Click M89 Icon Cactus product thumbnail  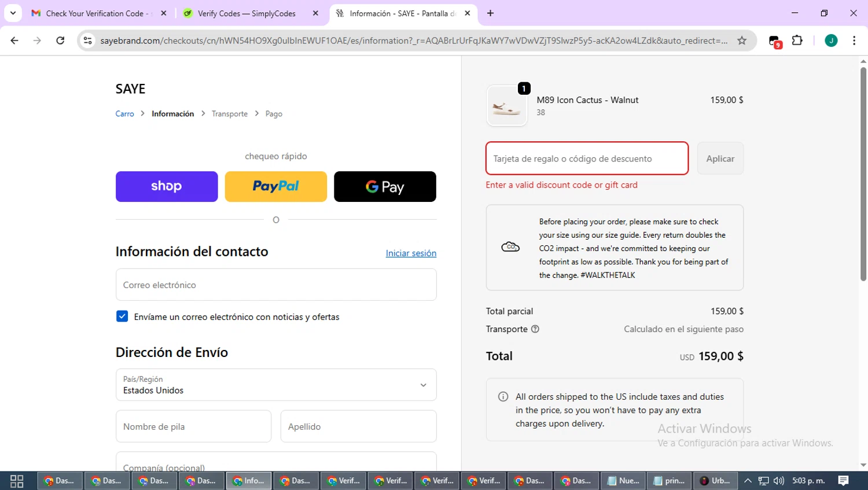[507, 106]
